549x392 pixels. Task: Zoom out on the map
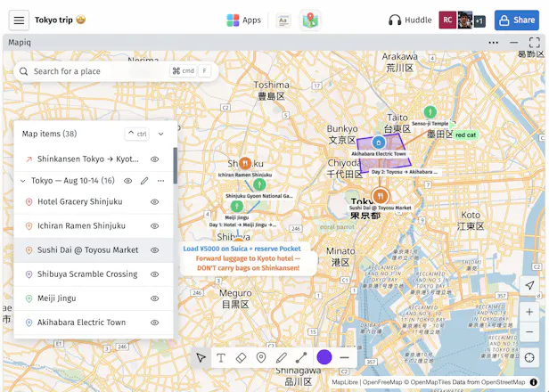tap(529, 331)
